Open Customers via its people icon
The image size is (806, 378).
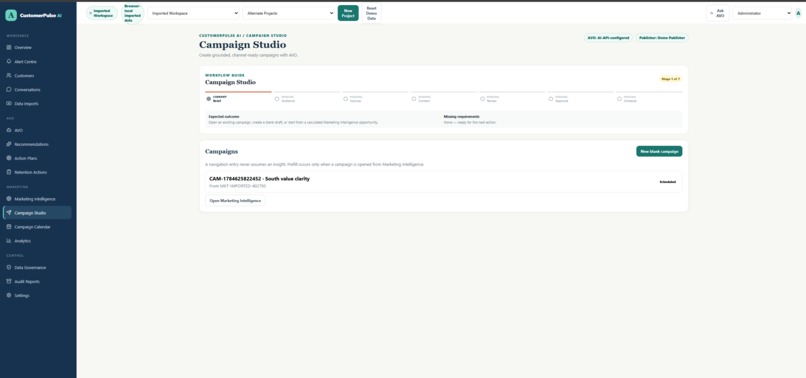tap(9, 76)
